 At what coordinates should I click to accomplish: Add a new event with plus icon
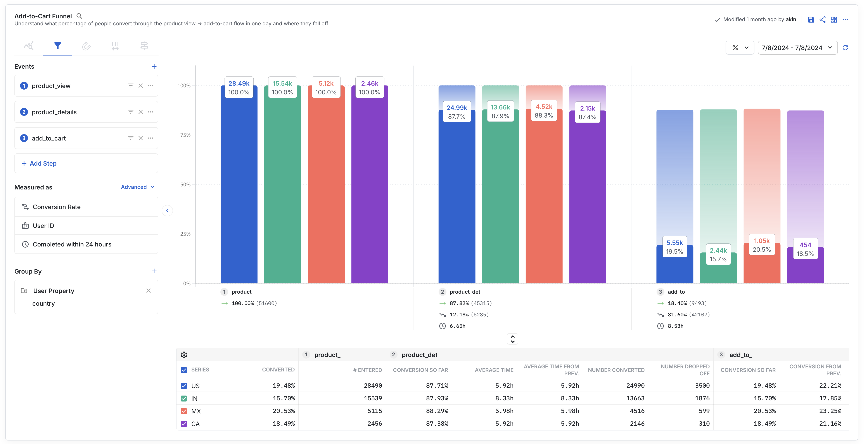154,66
